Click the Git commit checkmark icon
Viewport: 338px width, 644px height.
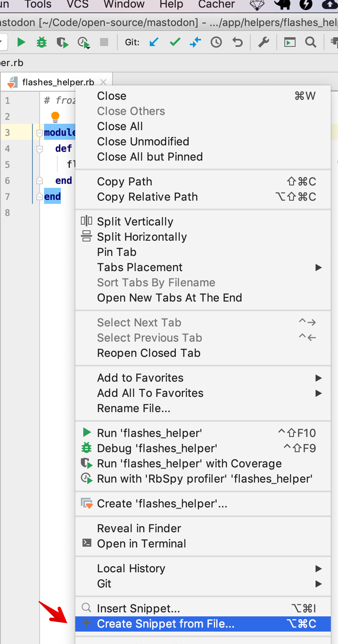(175, 42)
